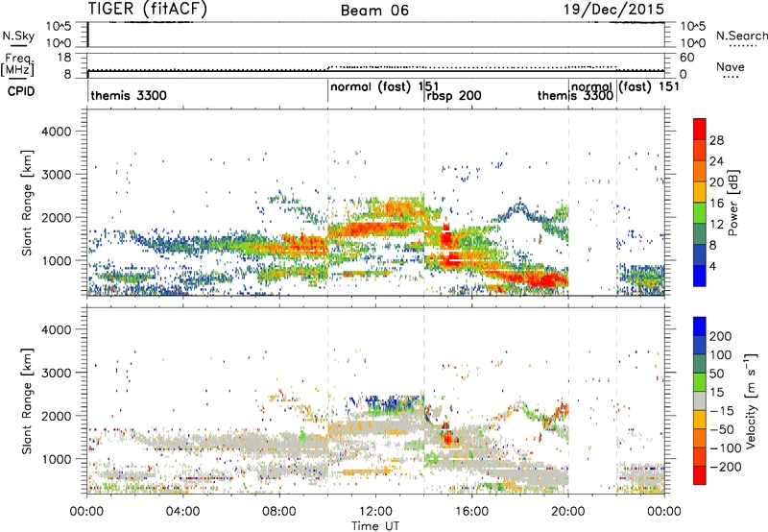768x532 pixels.
Task: Click the -200 label on the velocity colorbar
Action: (726, 467)
